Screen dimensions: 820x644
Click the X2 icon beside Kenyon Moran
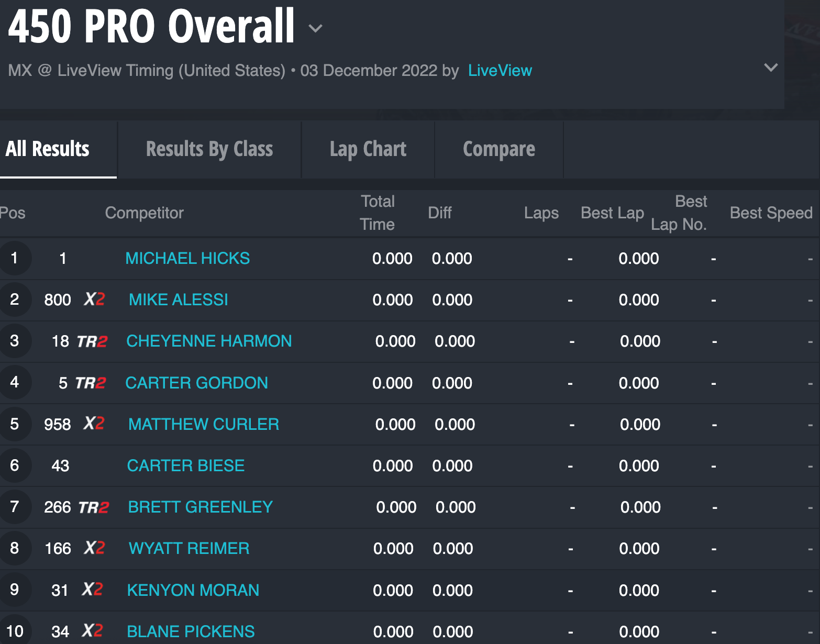pos(92,590)
